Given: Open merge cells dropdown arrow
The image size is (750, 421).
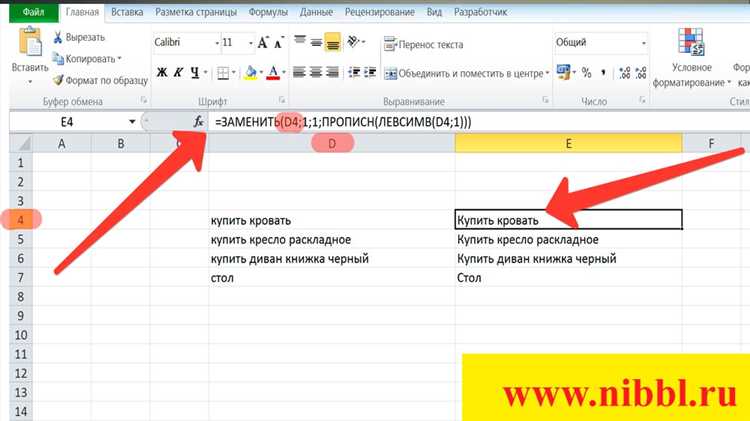Looking at the screenshot, I should 547,74.
